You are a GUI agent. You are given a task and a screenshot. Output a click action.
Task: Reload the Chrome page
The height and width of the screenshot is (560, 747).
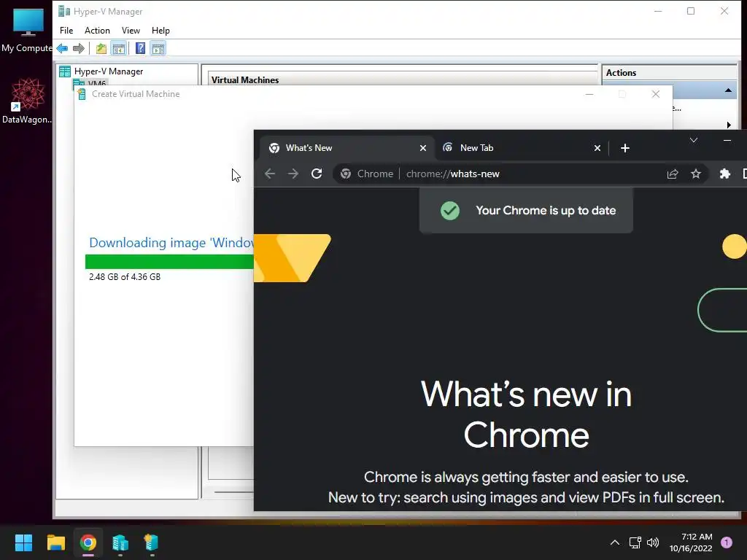(x=317, y=174)
